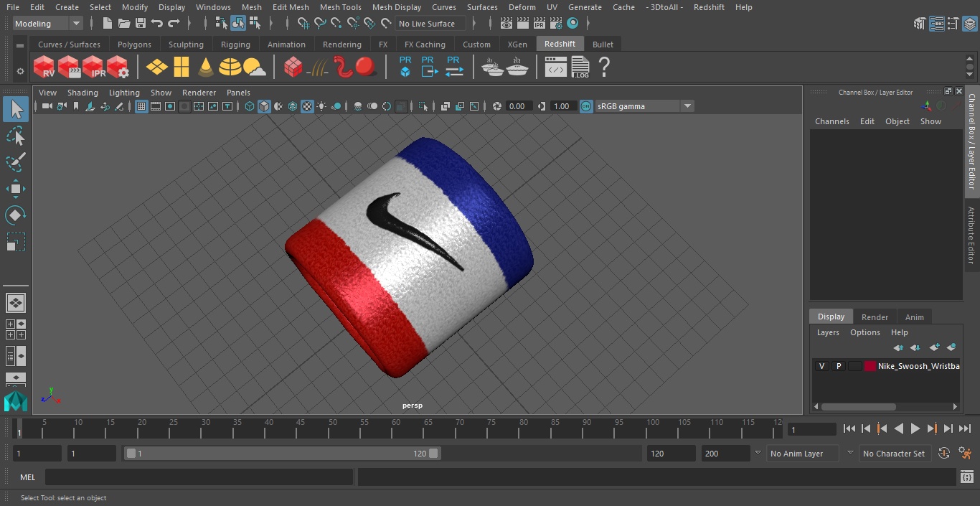Toggle the viewport grid display
The width and height of the screenshot is (980, 506).
coord(141,106)
